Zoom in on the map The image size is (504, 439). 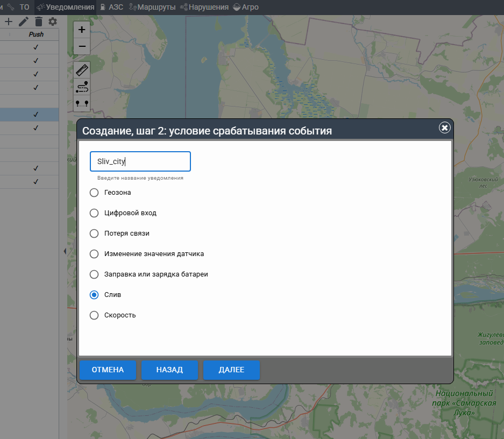point(82,30)
